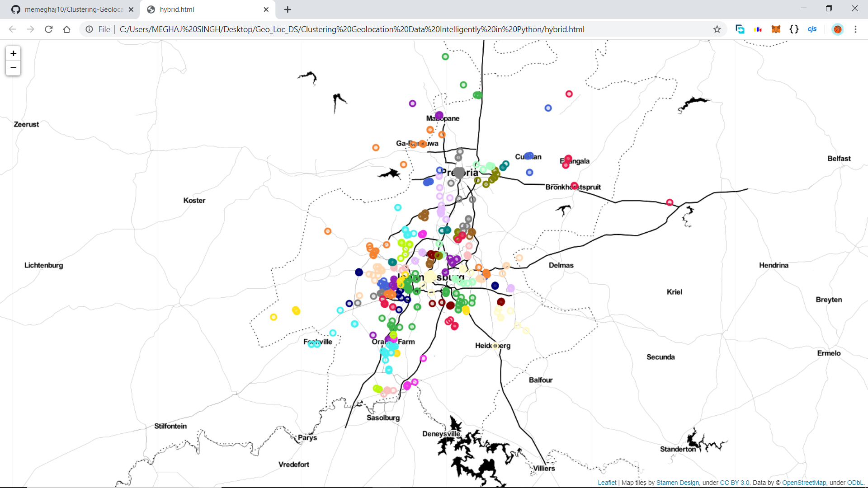The image size is (868, 488).
Task: Open the curly braces extension
Action: tap(794, 29)
